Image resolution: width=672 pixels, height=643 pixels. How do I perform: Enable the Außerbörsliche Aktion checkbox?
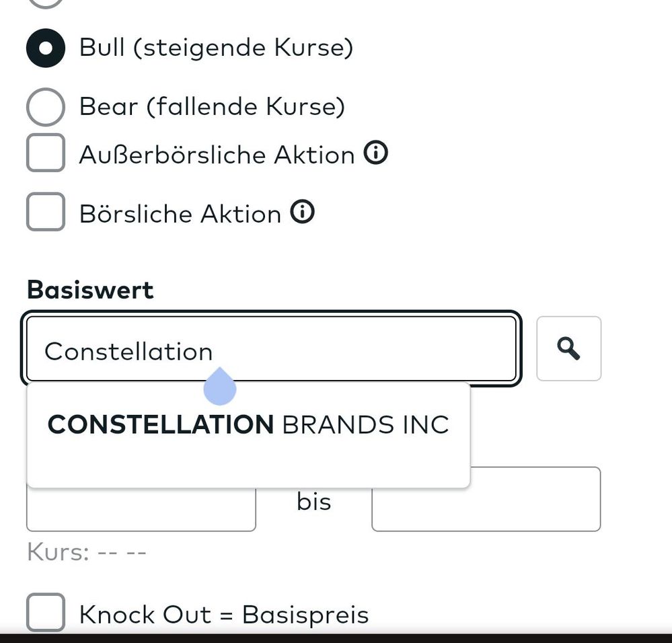(46, 153)
